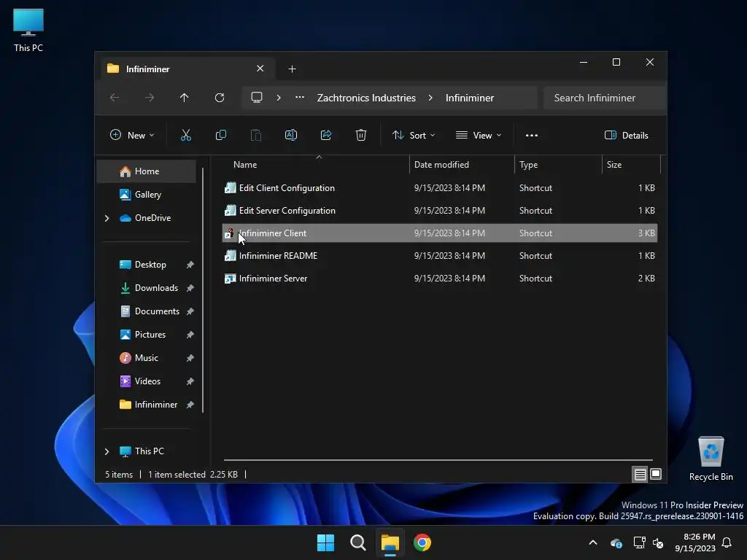Click File Explorer on the taskbar
Image resolution: width=747 pixels, height=560 pixels.
coord(390,542)
